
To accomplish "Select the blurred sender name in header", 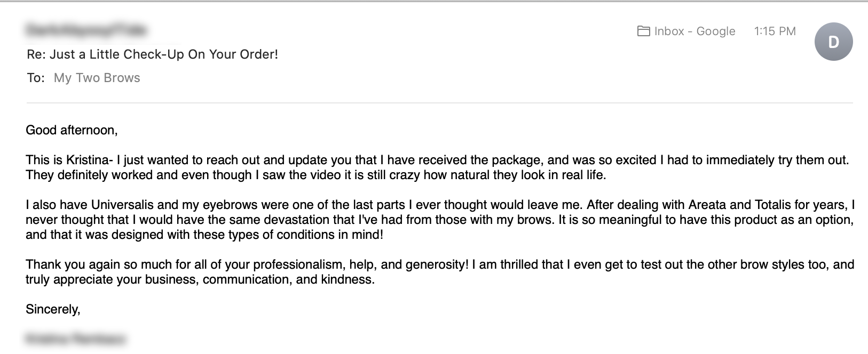I will [86, 30].
